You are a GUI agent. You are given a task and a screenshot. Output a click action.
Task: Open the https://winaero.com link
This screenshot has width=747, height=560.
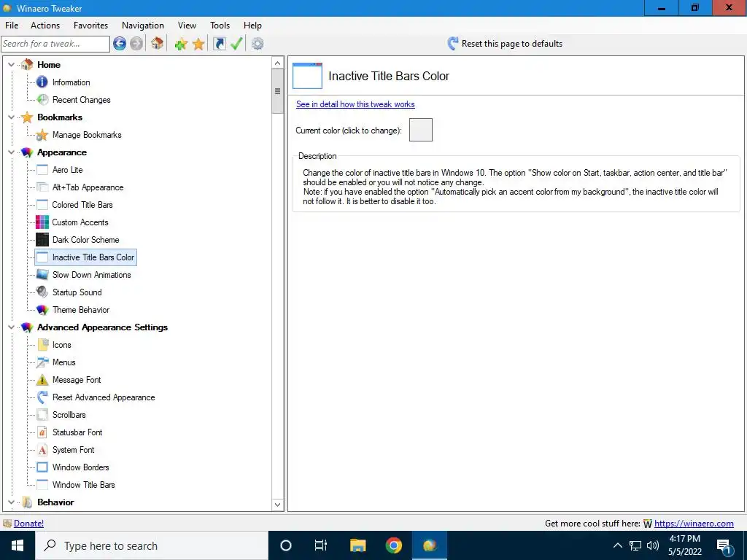point(694,524)
